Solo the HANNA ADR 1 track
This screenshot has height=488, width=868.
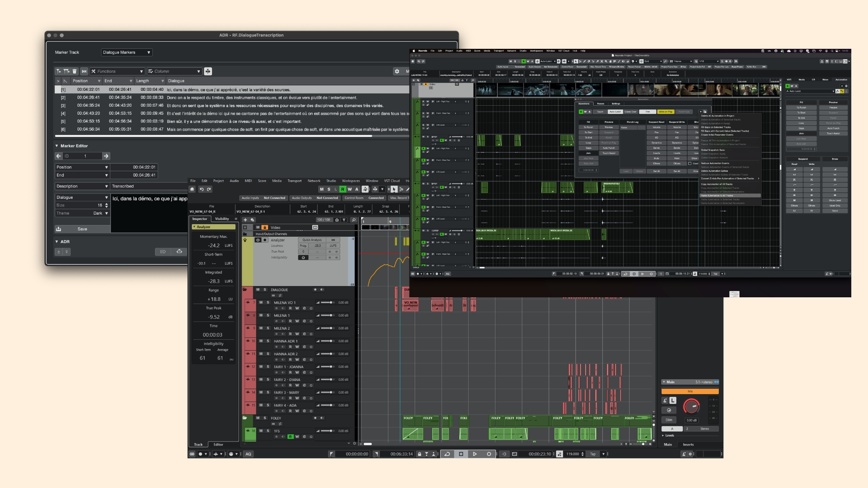click(x=268, y=341)
